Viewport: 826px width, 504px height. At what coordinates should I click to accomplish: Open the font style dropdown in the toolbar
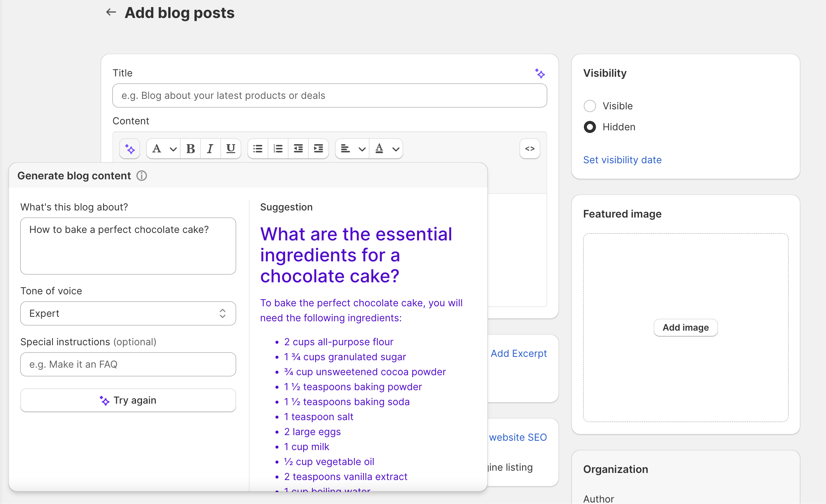[163, 149]
